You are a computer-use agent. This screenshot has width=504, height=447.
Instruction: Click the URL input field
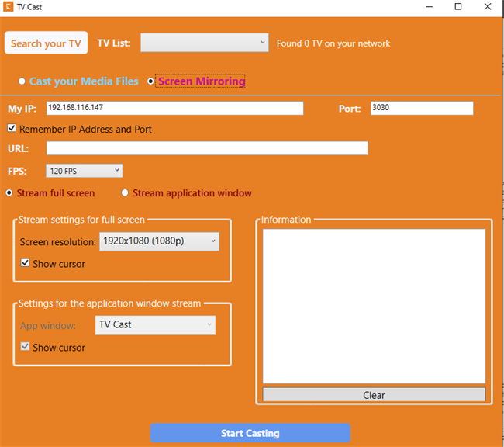click(x=207, y=148)
